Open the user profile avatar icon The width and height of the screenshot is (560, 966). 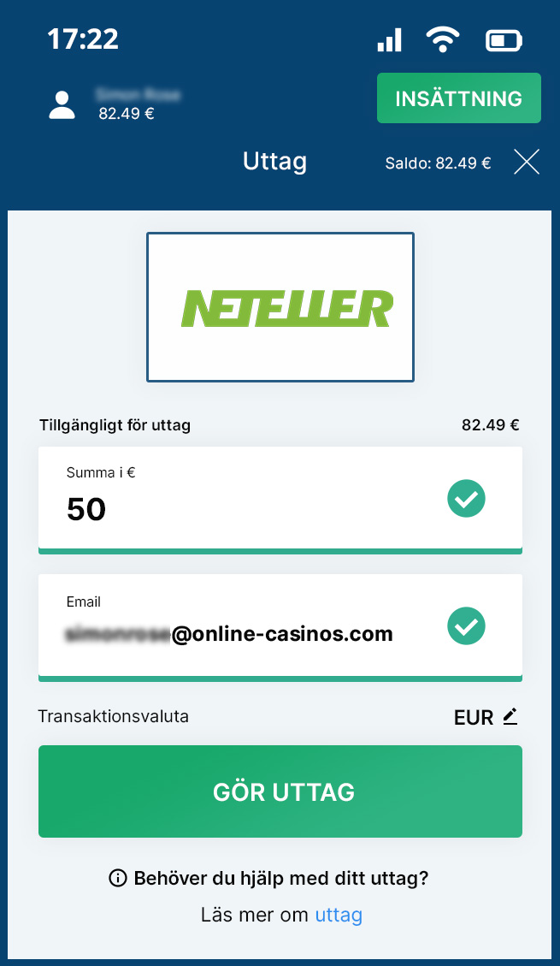pos(62,104)
